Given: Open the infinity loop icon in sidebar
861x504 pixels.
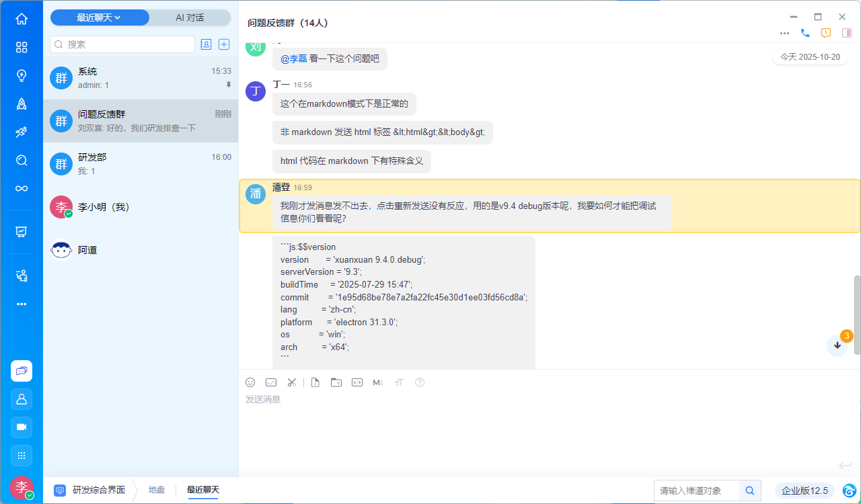Looking at the screenshot, I should 22,188.
